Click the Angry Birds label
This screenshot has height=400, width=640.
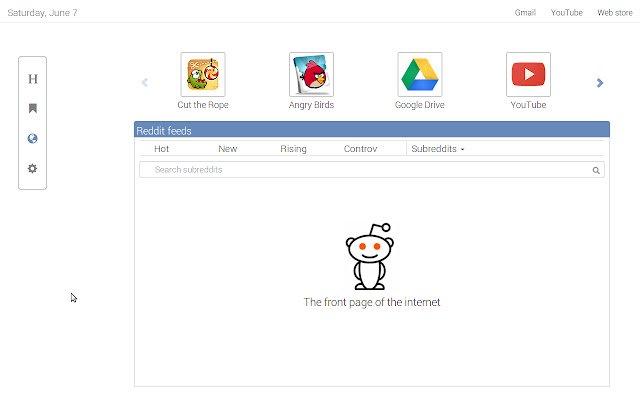tap(311, 105)
